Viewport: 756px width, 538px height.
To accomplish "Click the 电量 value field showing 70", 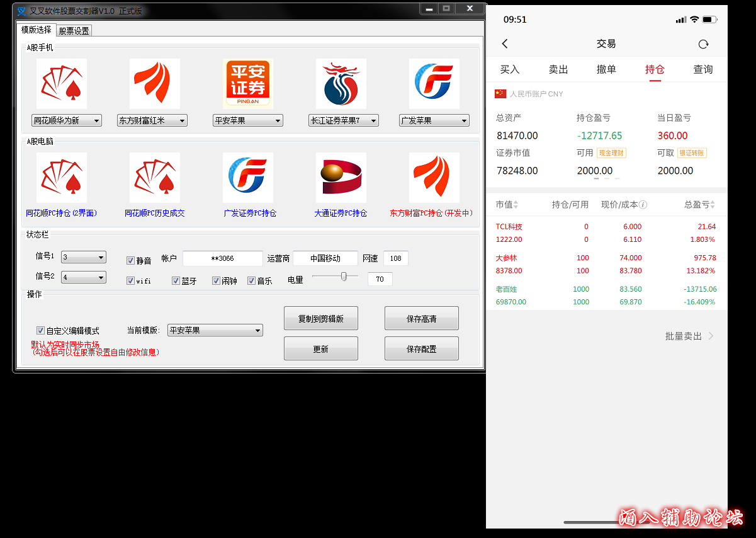I will click(380, 279).
